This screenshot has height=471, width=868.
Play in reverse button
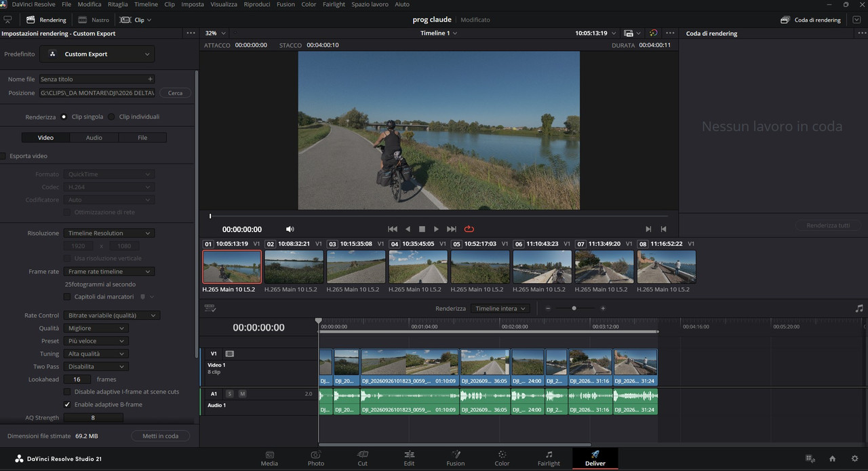[x=408, y=229]
